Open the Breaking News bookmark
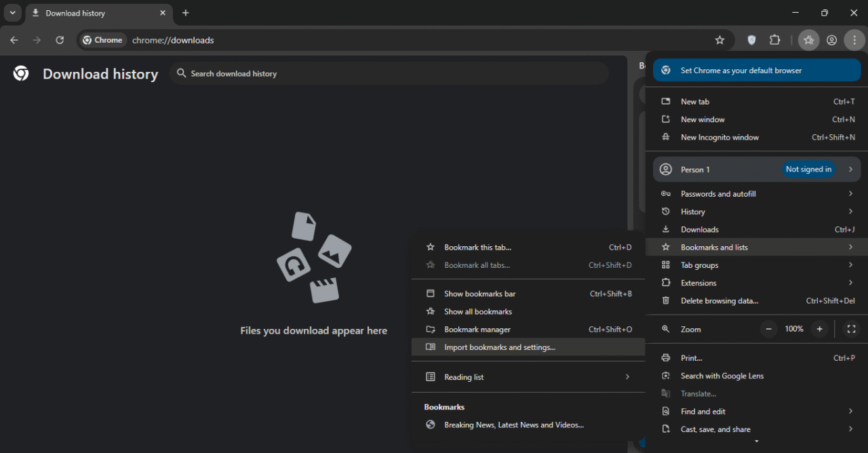The height and width of the screenshot is (453, 868). (x=528, y=425)
